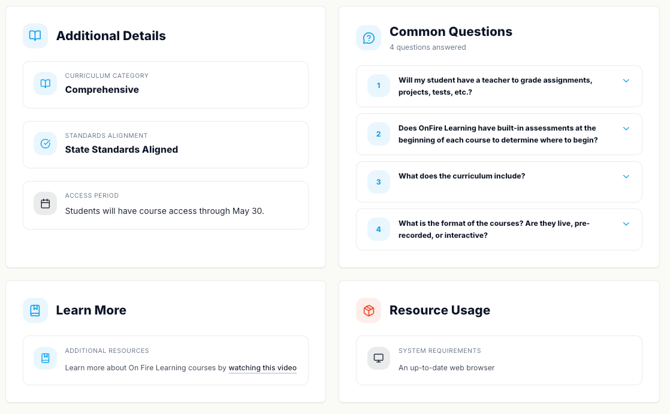This screenshot has height=414, width=670.
Task: Click question number 4 badge
Action: click(x=378, y=229)
